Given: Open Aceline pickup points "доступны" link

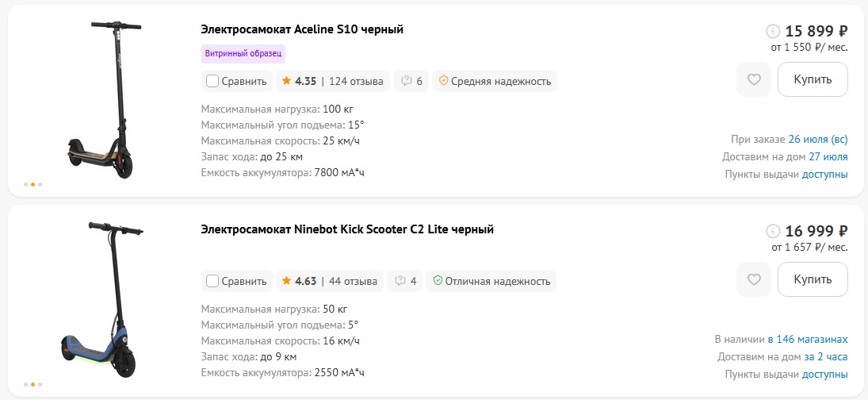Looking at the screenshot, I should 824,175.
